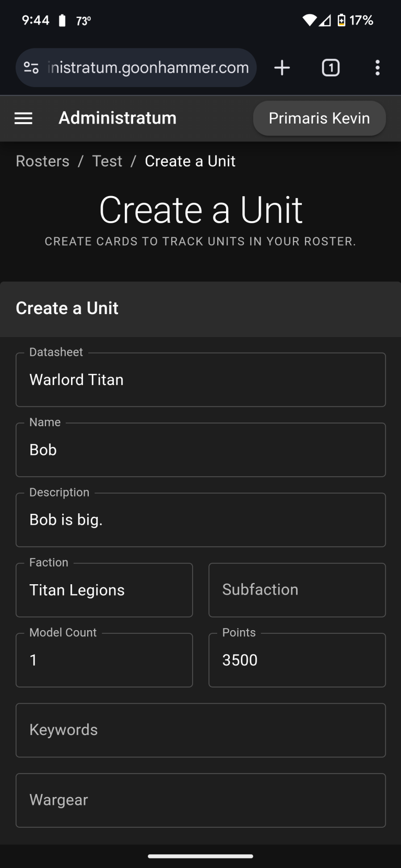This screenshot has width=401, height=868.
Task: Open Chrome's three-dot overflow menu
Action: (377, 67)
